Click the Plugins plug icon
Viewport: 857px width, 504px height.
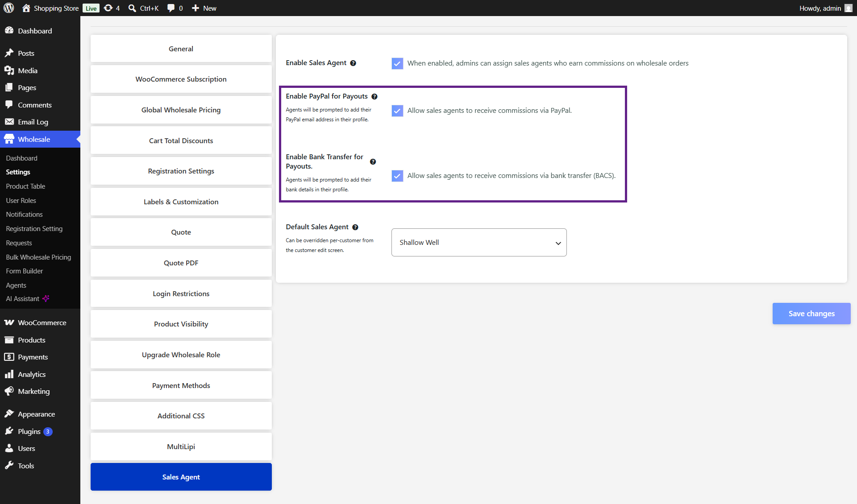pyautogui.click(x=9, y=431)
